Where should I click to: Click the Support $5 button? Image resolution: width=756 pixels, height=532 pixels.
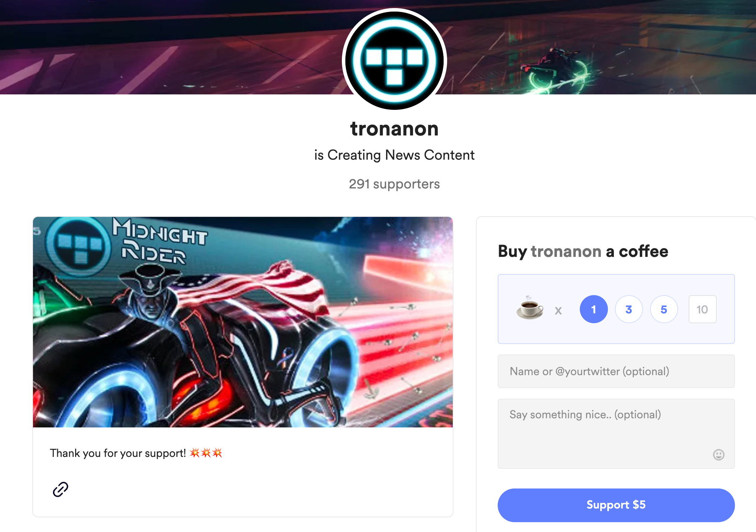tap(616, 505)
